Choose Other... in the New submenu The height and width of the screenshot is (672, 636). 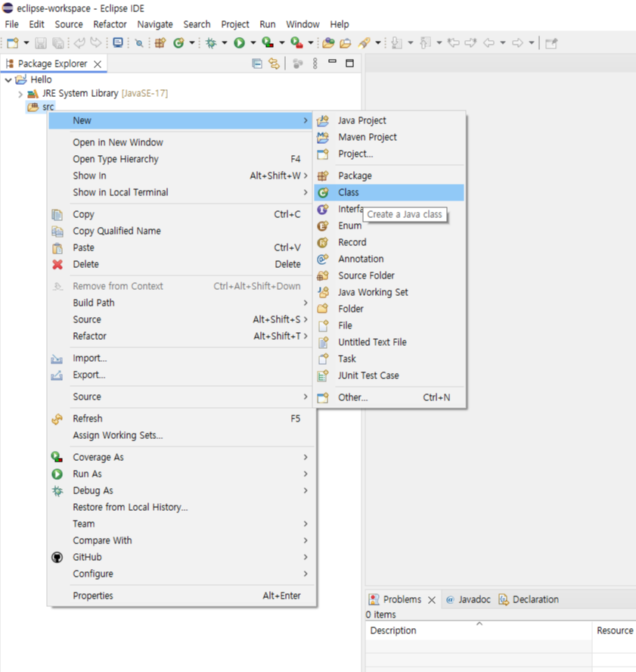pos(389,397)
